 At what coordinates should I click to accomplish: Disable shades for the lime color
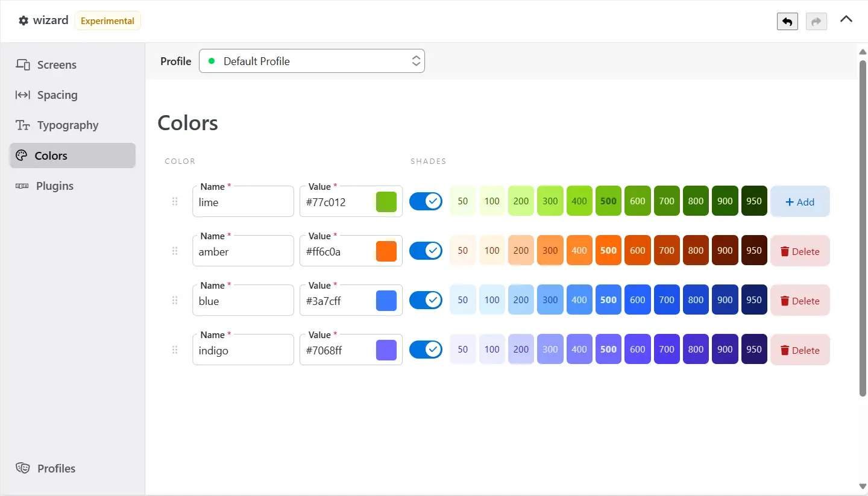pyautogui.click(x=426, y=201)
